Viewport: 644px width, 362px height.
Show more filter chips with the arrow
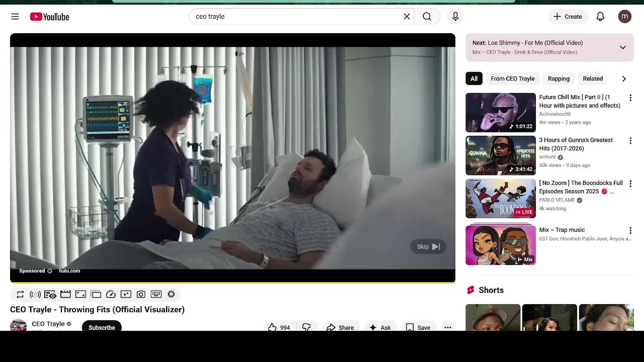click(x=624, y=78)
